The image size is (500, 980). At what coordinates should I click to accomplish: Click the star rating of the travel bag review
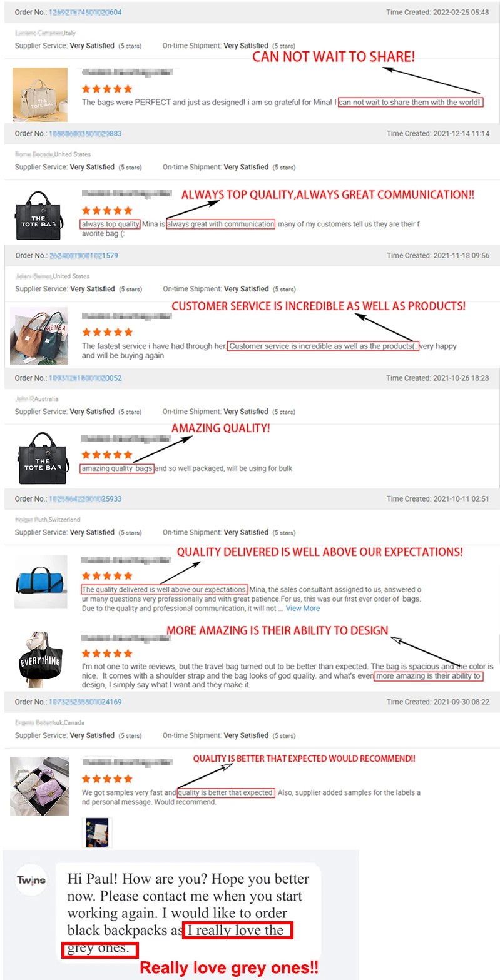(107, 654)
